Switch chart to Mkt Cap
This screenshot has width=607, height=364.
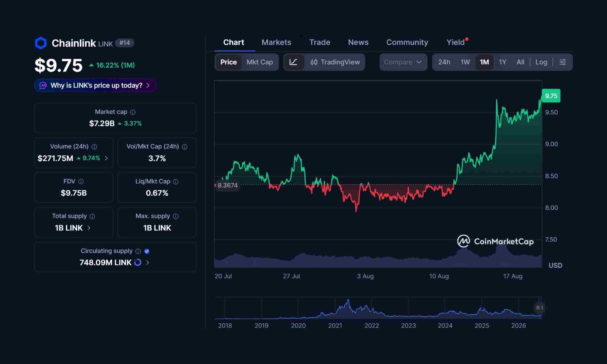[260, 62]
